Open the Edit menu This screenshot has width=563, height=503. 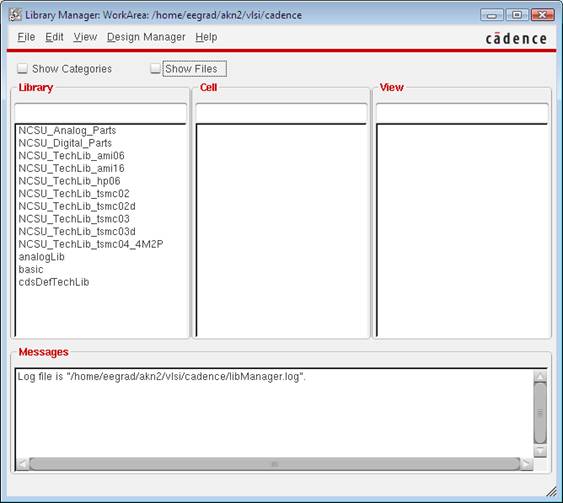[54, 37]
